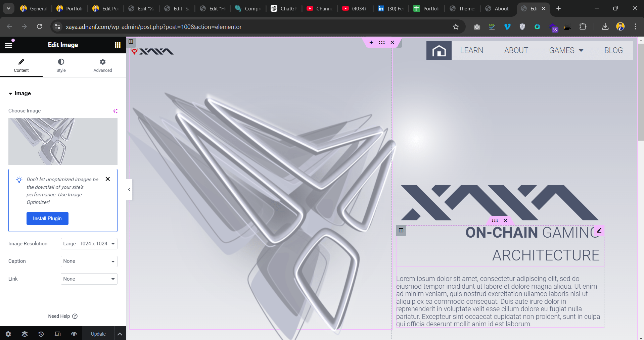The width and height of the screenshot is (644, 340).
Task: Toggle preview changes eye icon
Action: pos(74,334)
